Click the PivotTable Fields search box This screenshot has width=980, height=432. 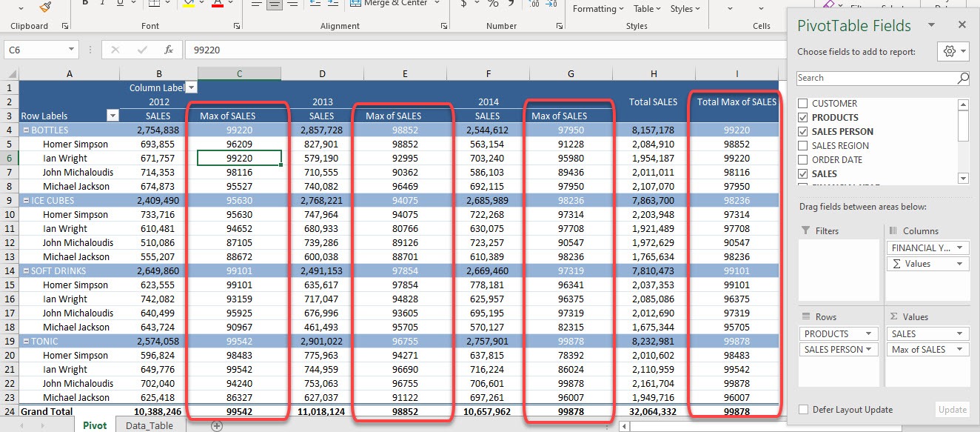coord(883,78)
